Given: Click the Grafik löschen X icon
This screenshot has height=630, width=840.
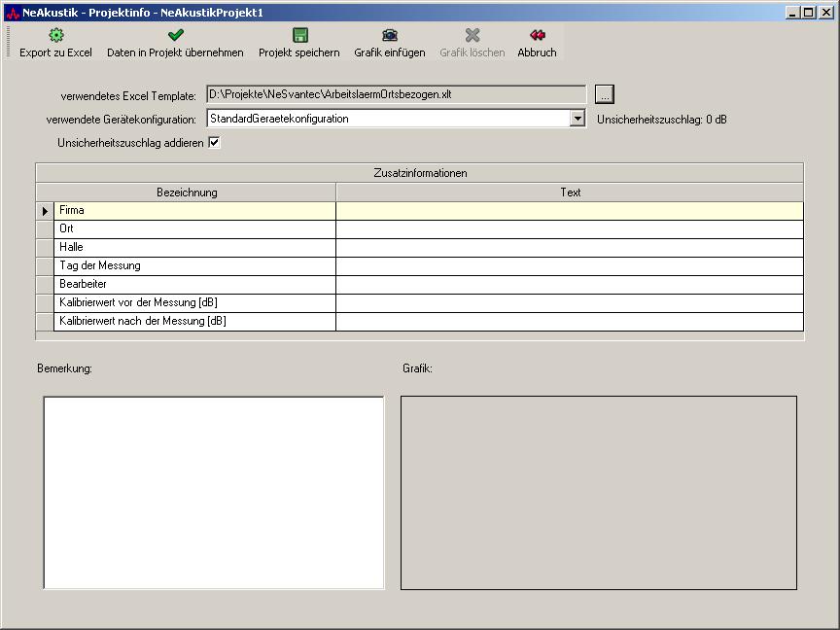Looking at the screenshot, I should pyautogui.click(x=472, y=35).
